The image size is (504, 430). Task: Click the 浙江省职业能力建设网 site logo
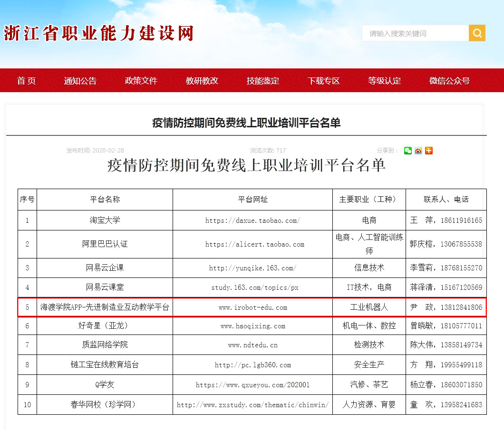99,33
